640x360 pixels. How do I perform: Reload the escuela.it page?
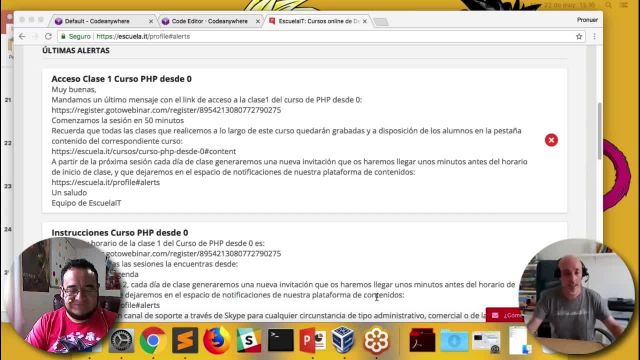click(48, 36)
